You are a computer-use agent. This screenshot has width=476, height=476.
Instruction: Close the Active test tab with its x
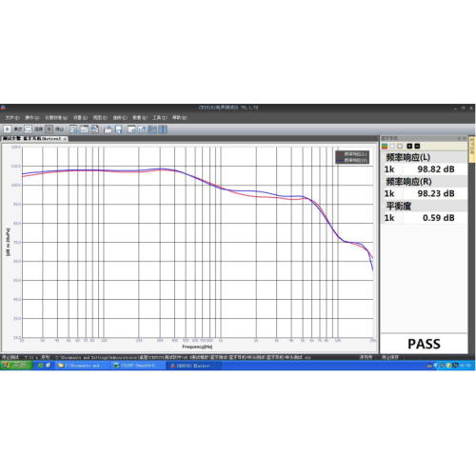point(65,139)
